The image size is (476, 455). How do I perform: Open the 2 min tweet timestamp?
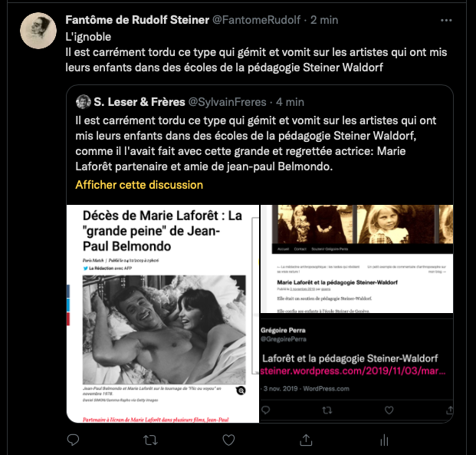click(324, 20)
